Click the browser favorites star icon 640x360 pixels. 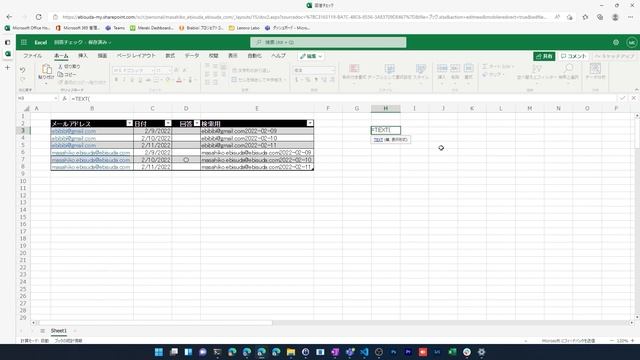click(x=585, y=17)
